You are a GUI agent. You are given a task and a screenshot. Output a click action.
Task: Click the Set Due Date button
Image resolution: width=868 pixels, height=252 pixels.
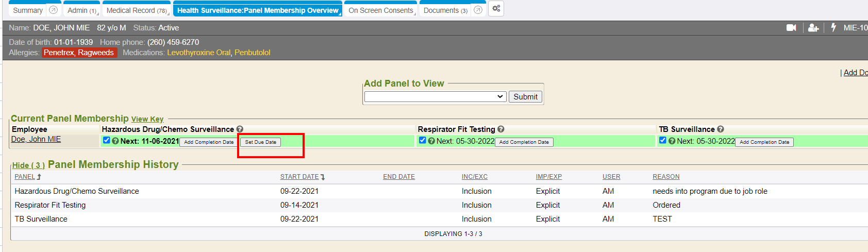(x=260, y=142)
